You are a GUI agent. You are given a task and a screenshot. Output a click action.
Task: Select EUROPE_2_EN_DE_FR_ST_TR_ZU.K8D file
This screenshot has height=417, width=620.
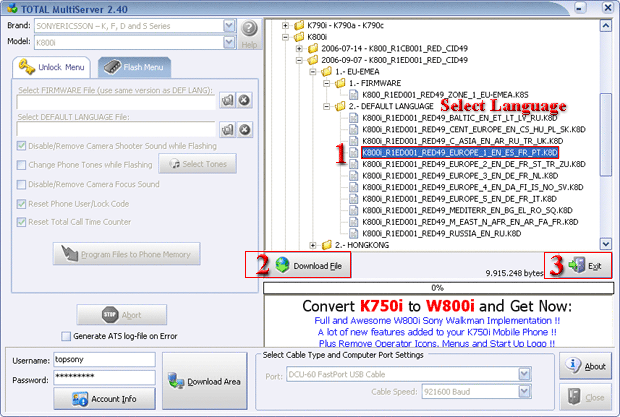click(x=474, y=164)
